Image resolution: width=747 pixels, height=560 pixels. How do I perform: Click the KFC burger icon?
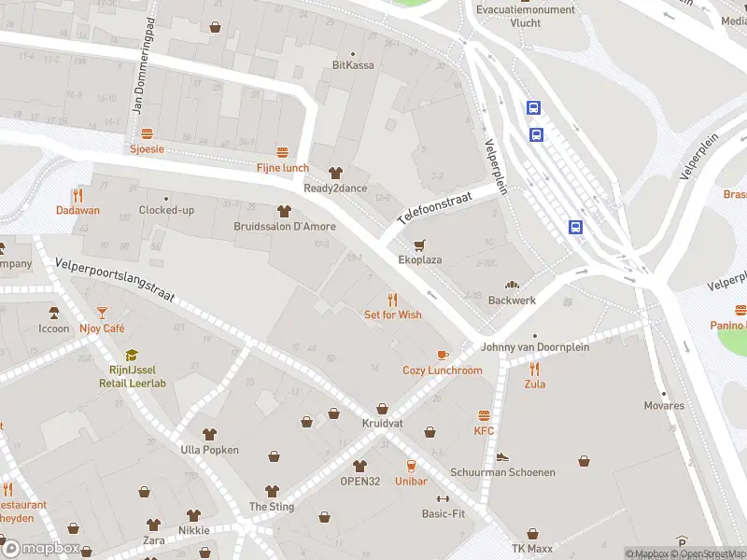point(484,415)
